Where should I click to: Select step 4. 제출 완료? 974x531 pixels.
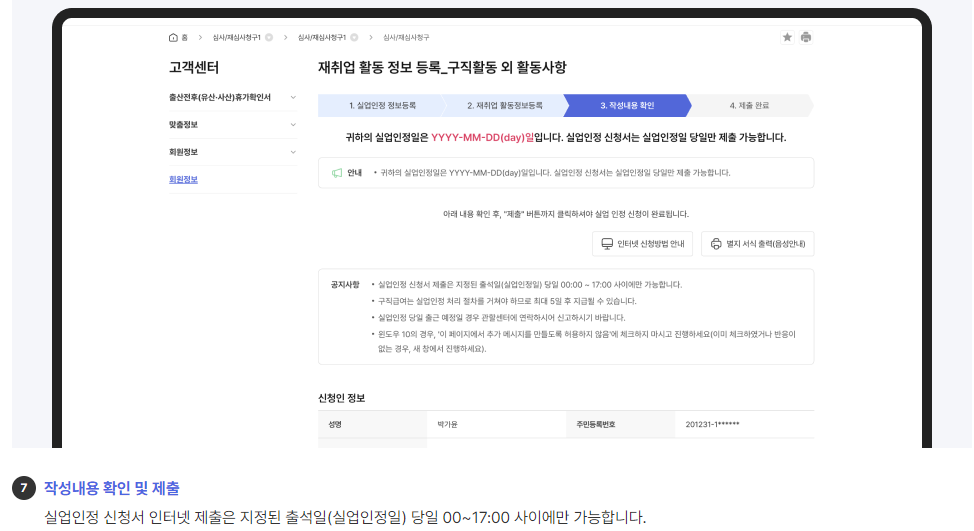749,106
